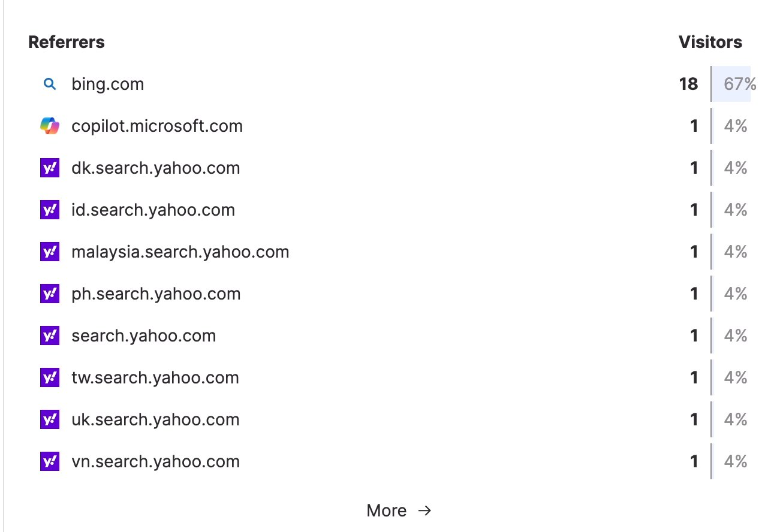Viewport: 783px width, 532px height.
Task: Click the Referrers panel heading
Action: pyautogui.click(x=67, y=43)
